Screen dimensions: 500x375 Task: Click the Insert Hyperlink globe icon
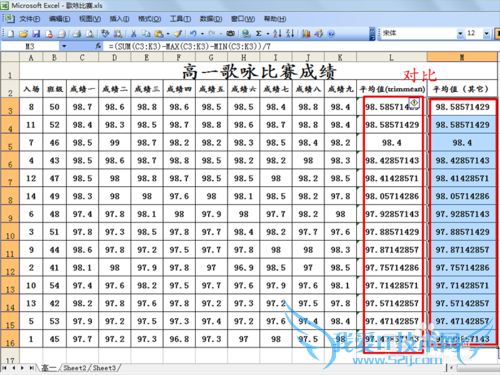(x=246, y=34)
